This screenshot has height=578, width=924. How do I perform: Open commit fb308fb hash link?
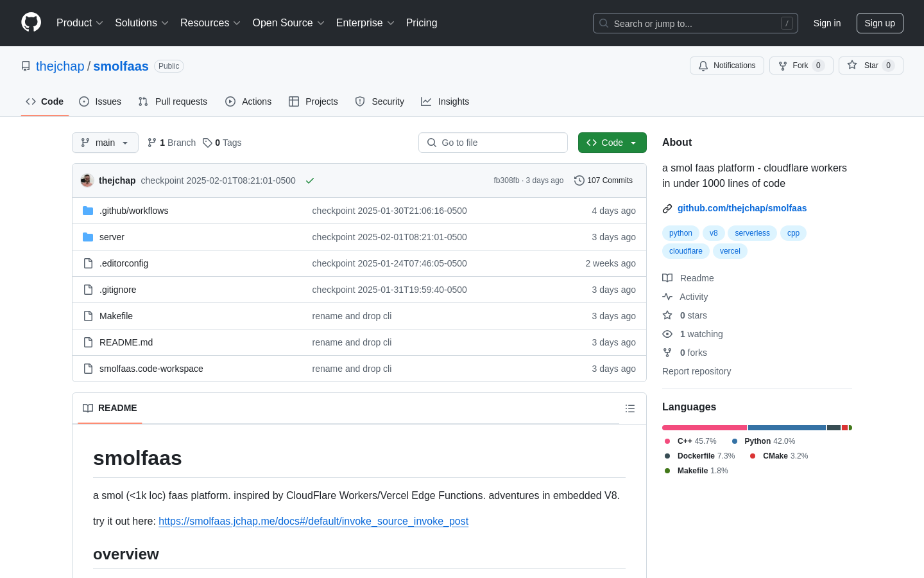point(506,180)
